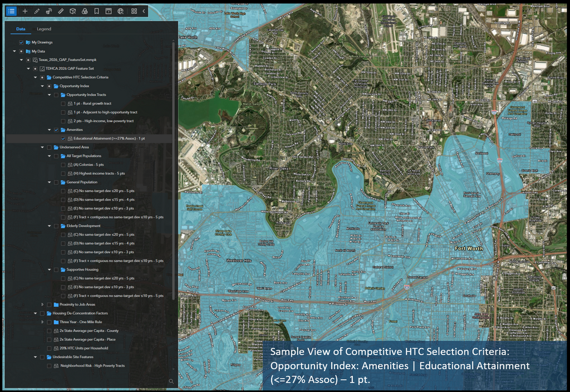Open the Bookmarks tool
The height and width of the screenshot is (392, 570).
(96, 11)
